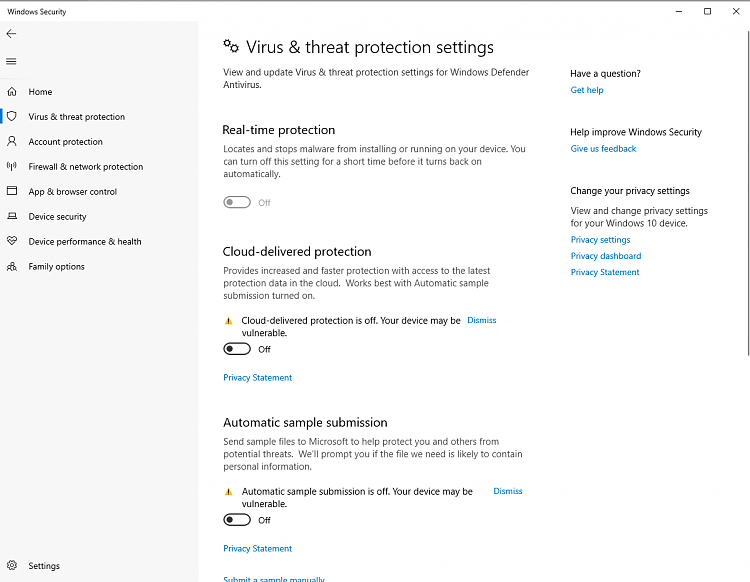Close the Windows Security window
This screenshot has width=750, height=582.
coord(736,11)
